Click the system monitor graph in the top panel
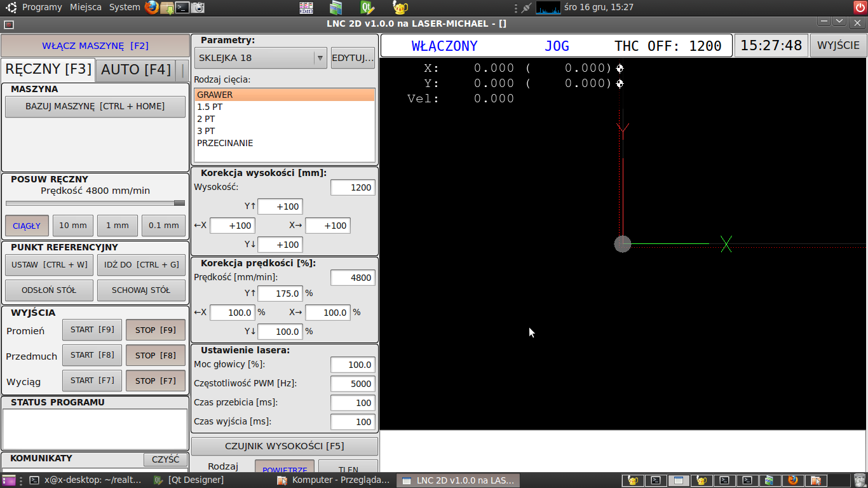Screen dimensions: 868x488 click(x=548, y=8)
